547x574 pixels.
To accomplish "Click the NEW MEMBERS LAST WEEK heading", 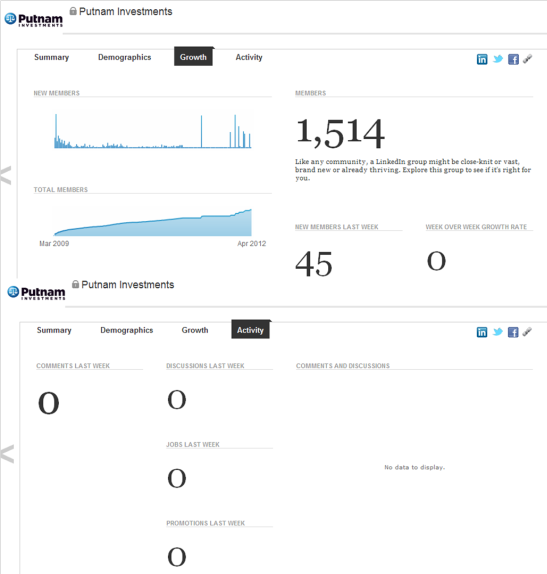I will click(x=337, y=227).
